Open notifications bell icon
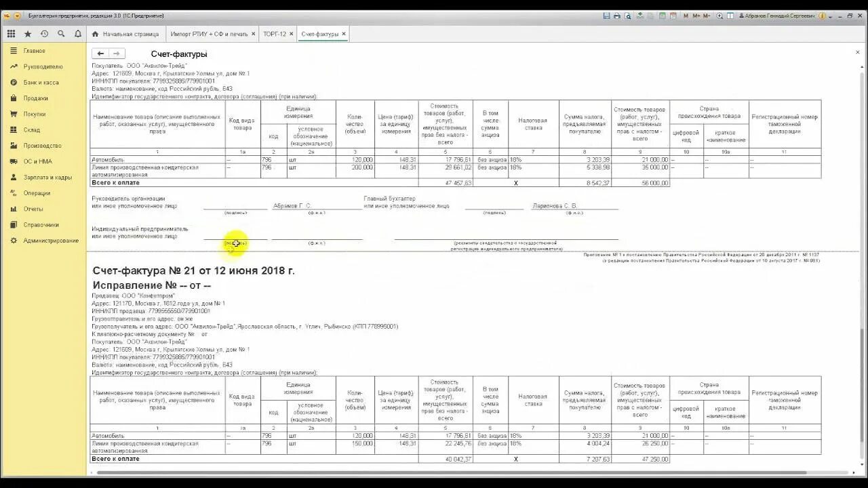868x488 pixels. click(78, 34)
